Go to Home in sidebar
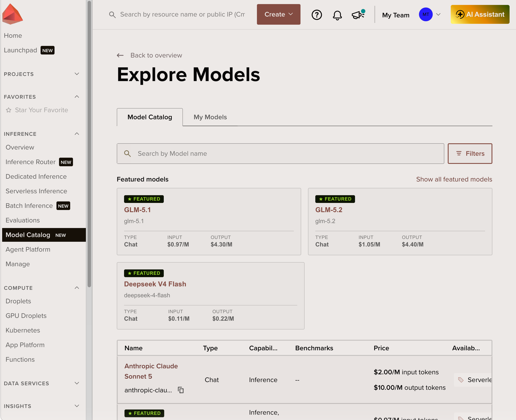516x420 pixels. pyautogui.click(x=13, y=36)
